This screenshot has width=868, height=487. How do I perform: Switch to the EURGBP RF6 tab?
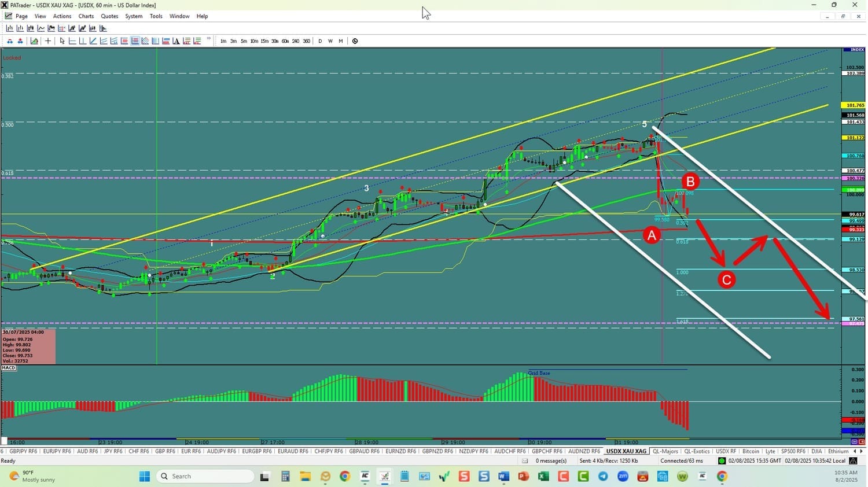point(257,451)
